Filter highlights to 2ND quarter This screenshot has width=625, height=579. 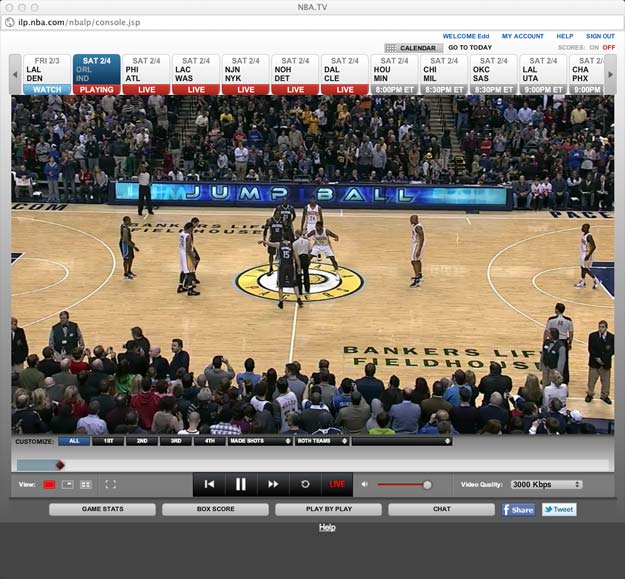point(142,441)
